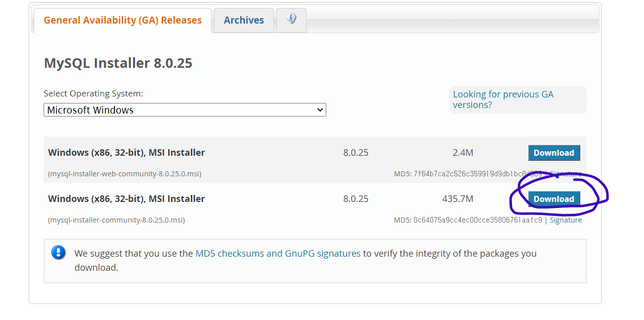Viewport: 644px width, 320px height.
Task: Expand the Select Operating System dropdown
Action: pyautogui.click(x=185, y=110)
